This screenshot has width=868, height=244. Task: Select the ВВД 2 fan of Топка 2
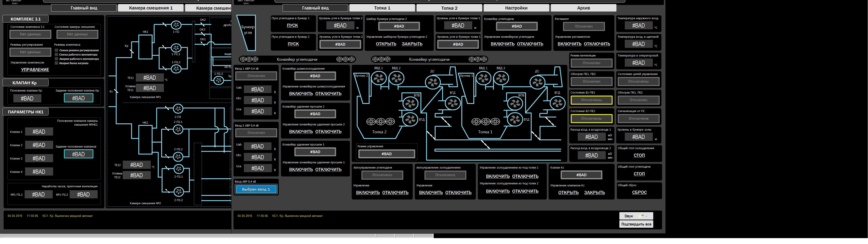pyautogui.click(x=396, y=79)
